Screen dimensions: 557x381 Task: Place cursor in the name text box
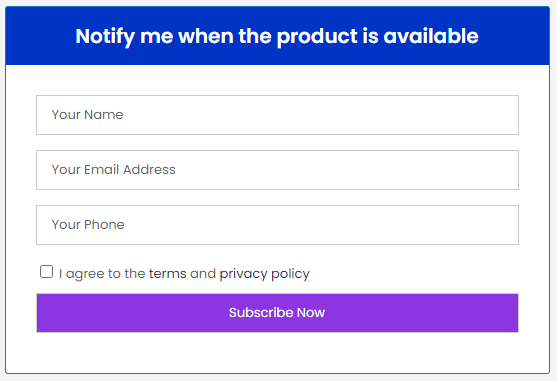pyautogui.click(x=277, y=115)
